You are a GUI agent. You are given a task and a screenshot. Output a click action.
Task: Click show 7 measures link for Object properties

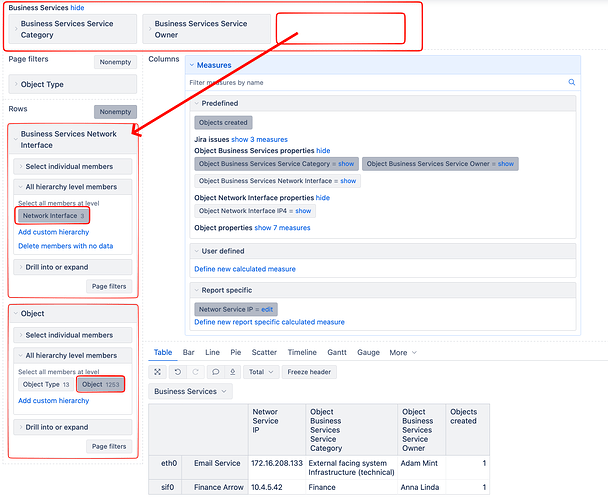click(x=282, y=228)
